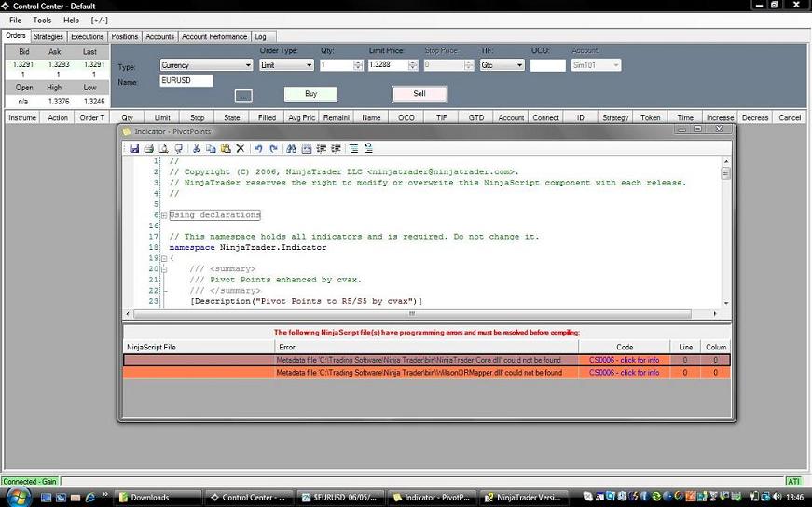Click the Name field containing EURUSD
This screenshot has height=507, width=812.
(x=186, y=81)
